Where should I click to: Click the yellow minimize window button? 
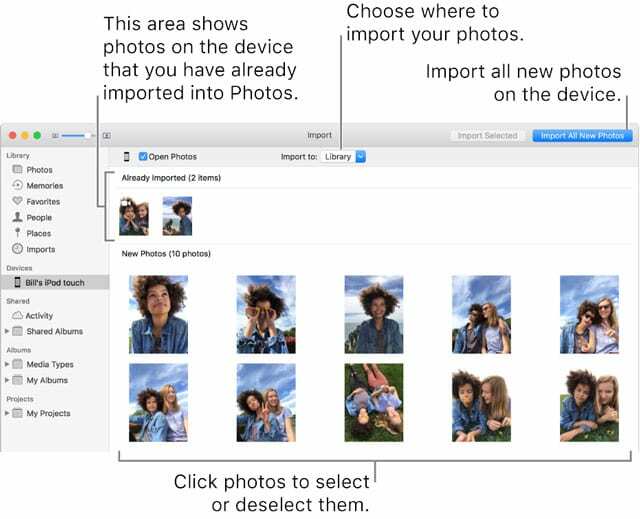point(25,135)
